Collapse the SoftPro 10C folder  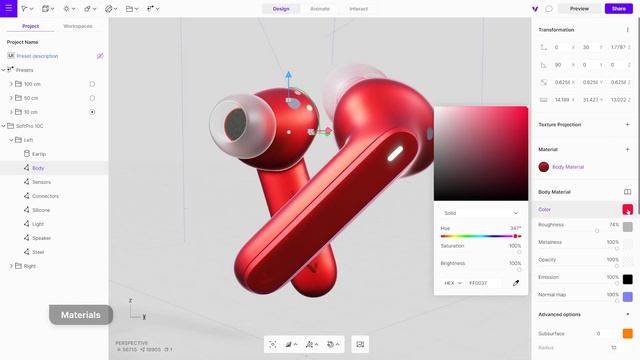(x=3, y=126)
